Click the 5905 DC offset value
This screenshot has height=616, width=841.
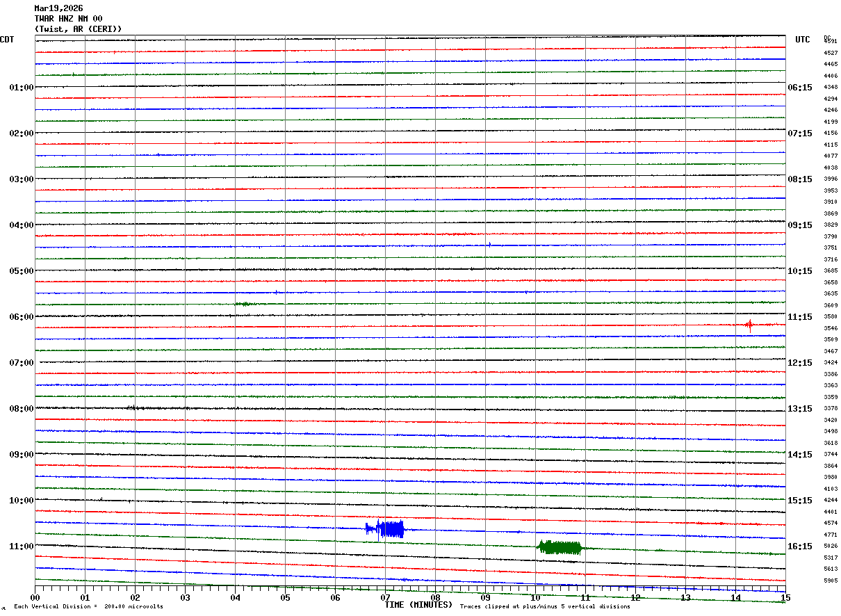(831, 581)
